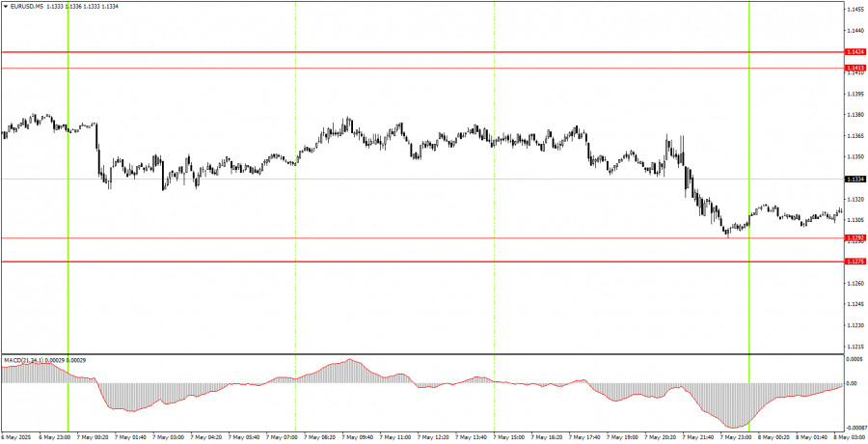Click the 7 May 13:40 time label
The image size is (868, 444).
coord(471,437)
